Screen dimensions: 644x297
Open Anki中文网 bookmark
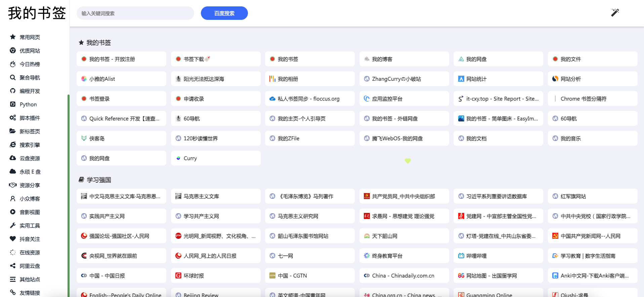pos(593,275)
